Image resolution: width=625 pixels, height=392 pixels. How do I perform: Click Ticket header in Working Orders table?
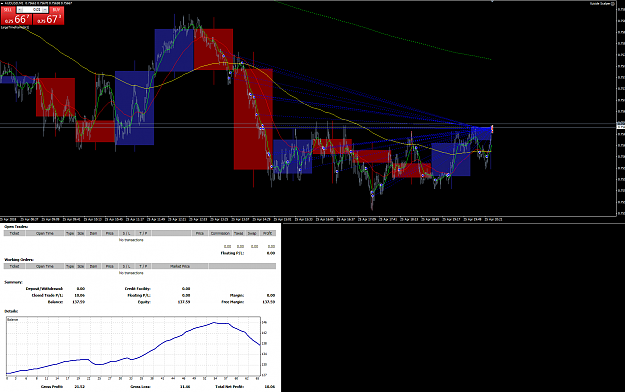click(14, 266)
